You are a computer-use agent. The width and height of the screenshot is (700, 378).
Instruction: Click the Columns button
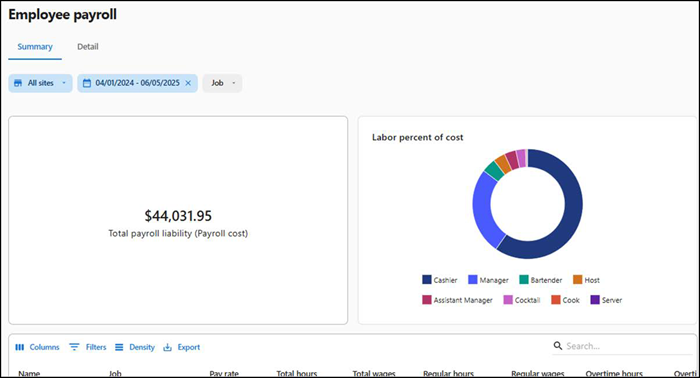(x=37, y=347)
